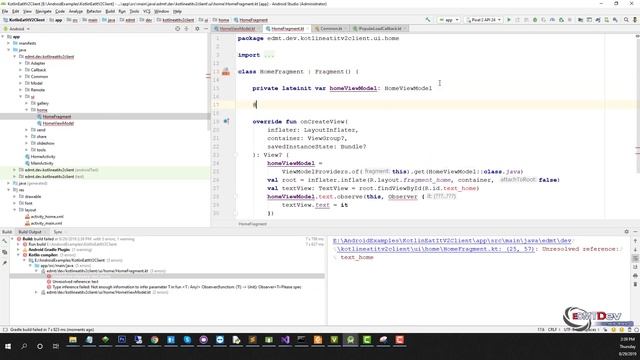
Task: Click the red error stripe mark on editor scrollbar
Action: pyautogui.click(x=638, y=147)
